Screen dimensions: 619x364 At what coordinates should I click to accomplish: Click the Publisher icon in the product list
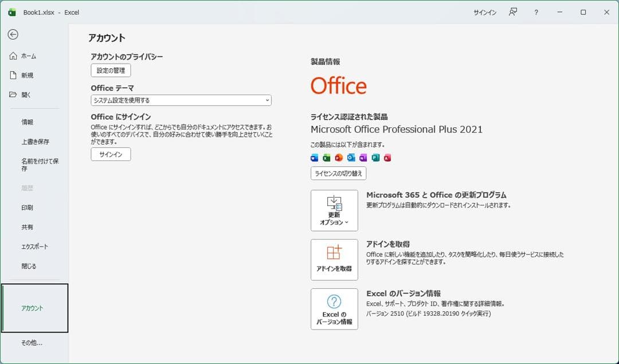(x=375, y=158)
